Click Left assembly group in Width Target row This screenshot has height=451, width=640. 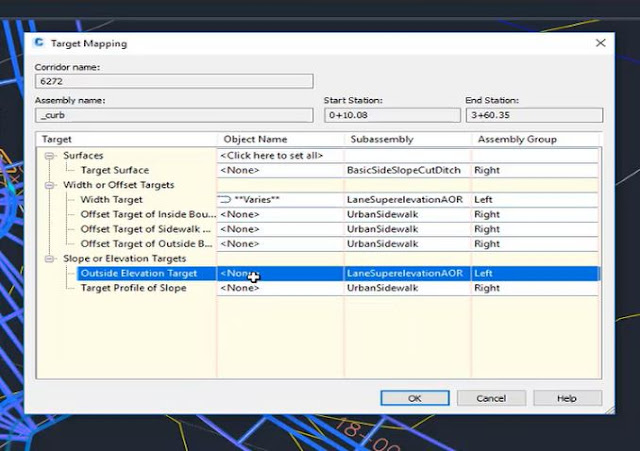point(535,200)
